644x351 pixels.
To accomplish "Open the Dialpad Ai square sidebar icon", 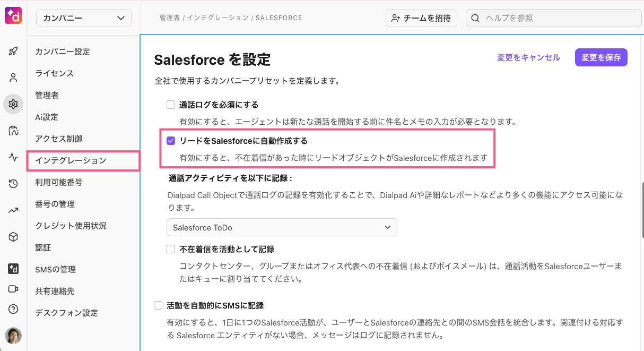I will [x=13, y=269].
